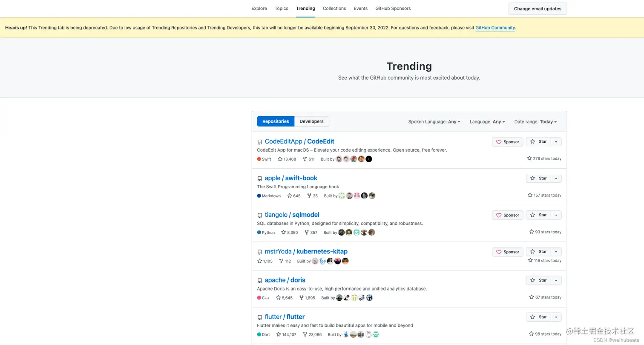Select the Trending tab
This screenshot has width=644, height=345.
pos(305,9)
